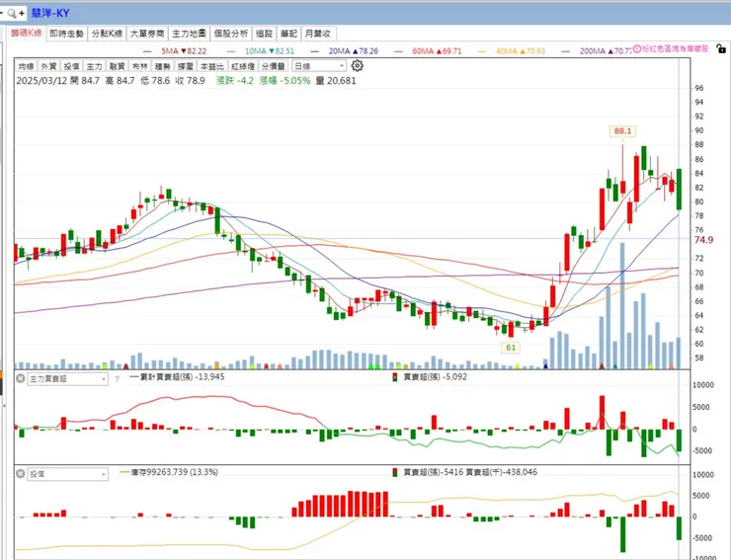Click the 買賣超(張)-5416 legend in 投信 panel
The image size is (731, 560).
(428, 472)
